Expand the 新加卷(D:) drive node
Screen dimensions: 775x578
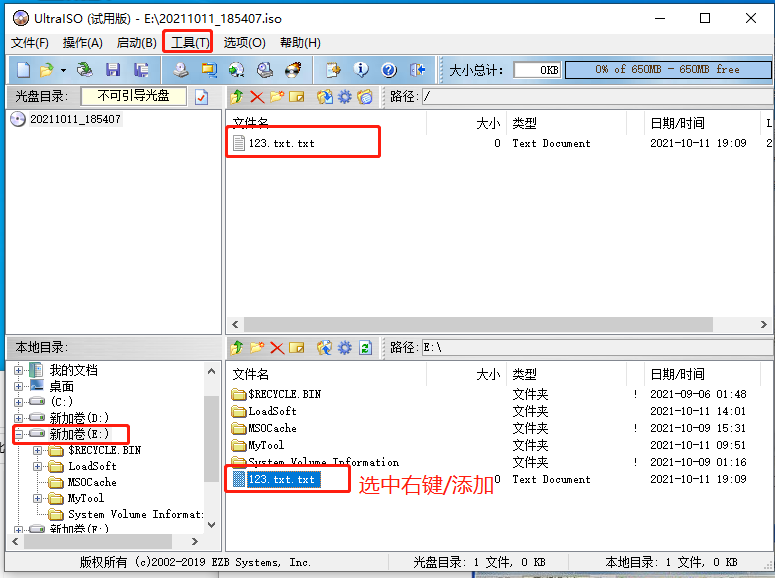(x=18, y=418)
